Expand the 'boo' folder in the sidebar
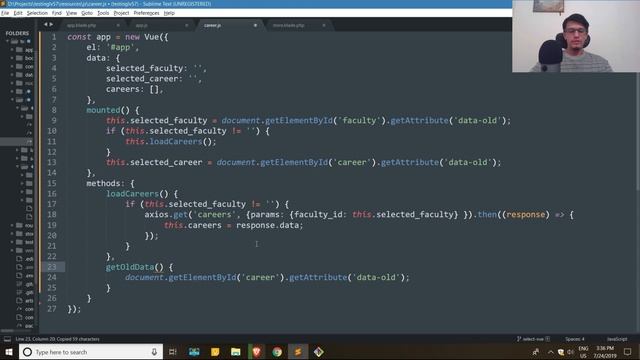This screenshot has width=640, height=360. (12, 58)
